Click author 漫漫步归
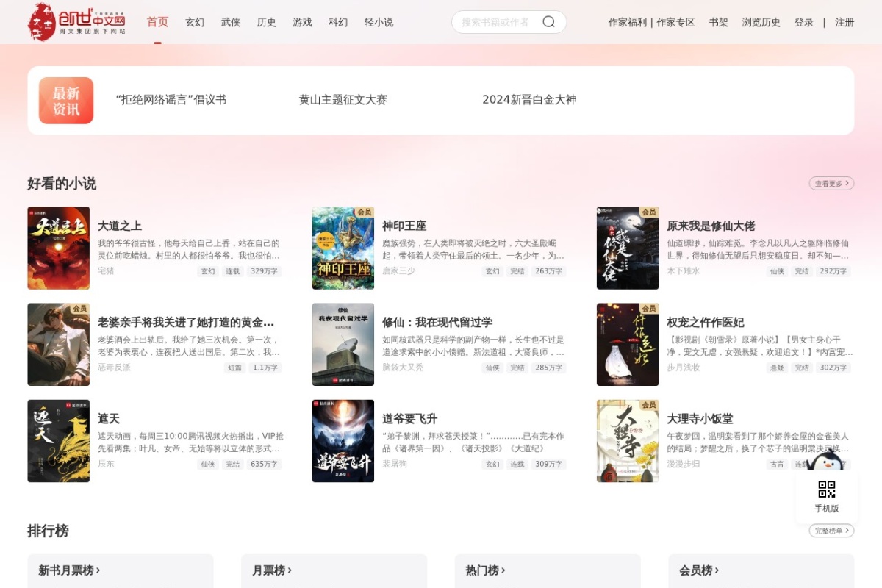Image resolution: width=882 pixels, height=588 pixels. (x=683, y=464)
